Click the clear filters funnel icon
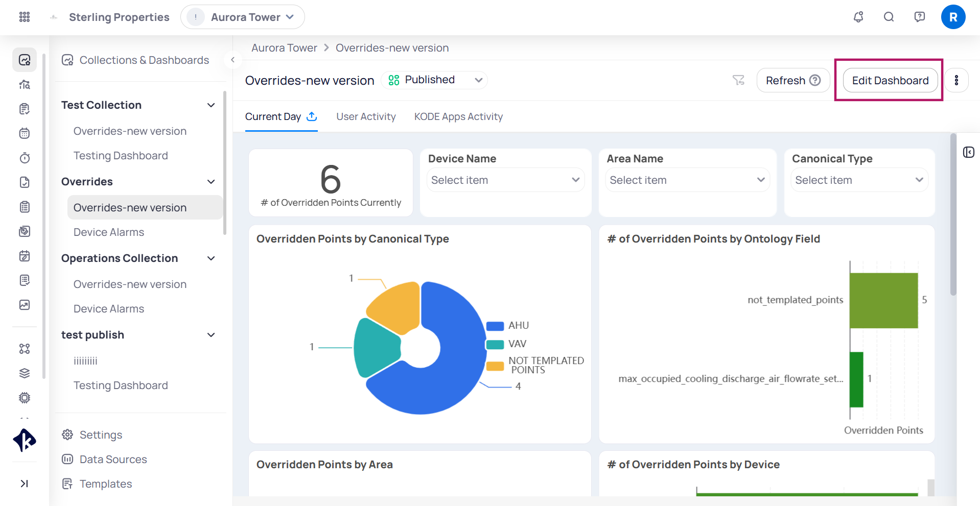The height and width of the screenshot is (506, 980). coord(738,80)
